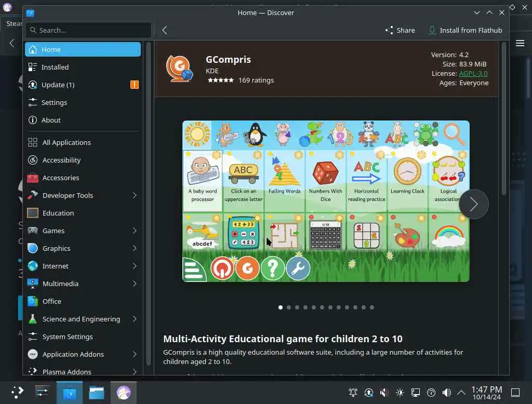This screenshot has width=532, height=404.
Task: Click the Share button
Action: point(400,30)
